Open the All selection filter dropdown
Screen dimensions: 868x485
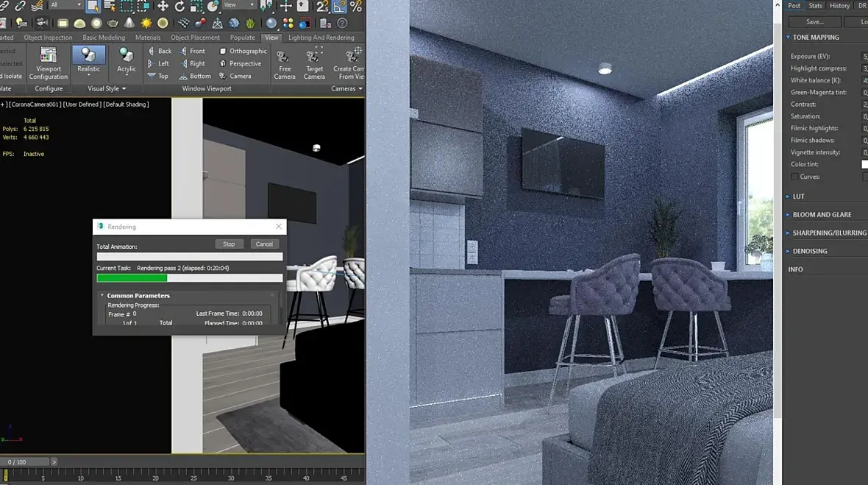coord(65,5)
